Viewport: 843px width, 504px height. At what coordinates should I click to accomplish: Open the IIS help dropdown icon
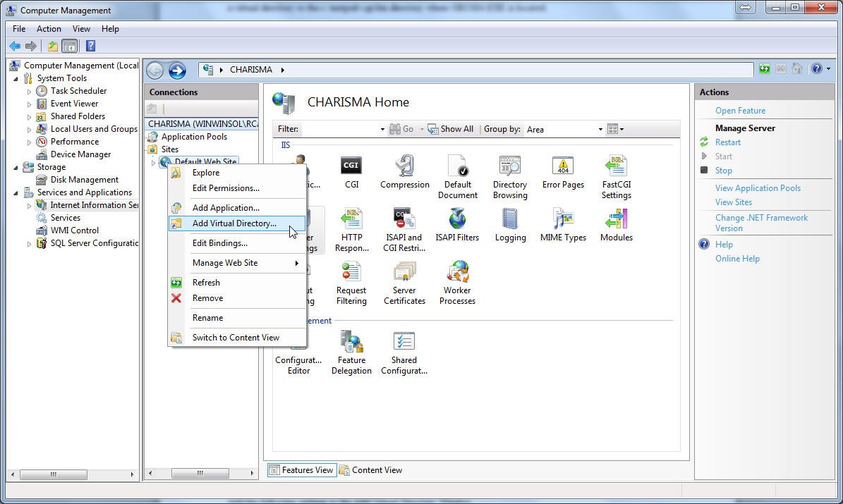(820, 69)
